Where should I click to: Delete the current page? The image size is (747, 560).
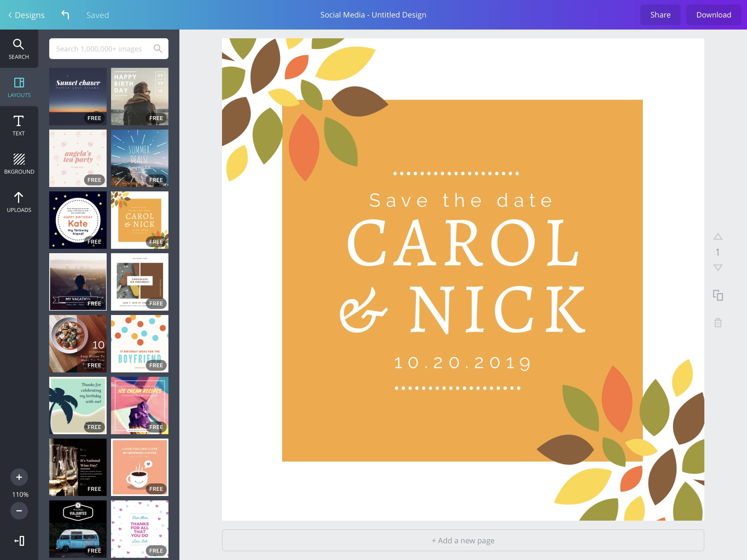[x=718, y=323]
